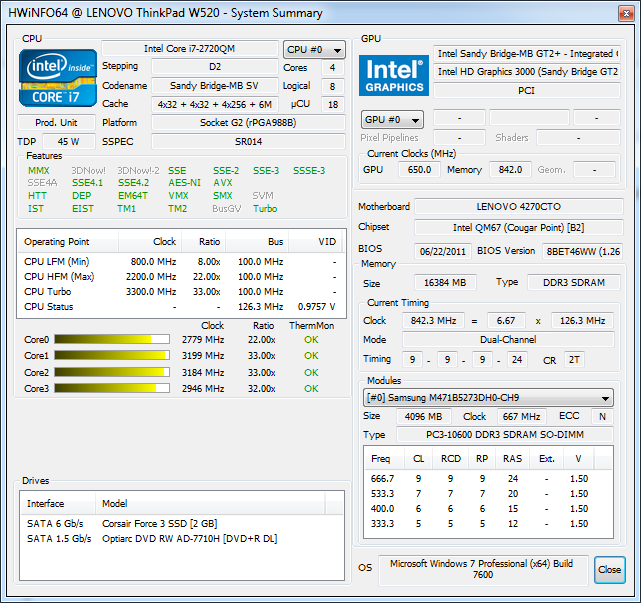Select the 333.3 frequency timing row
641x603 pixels.
[x=488, y=524]
